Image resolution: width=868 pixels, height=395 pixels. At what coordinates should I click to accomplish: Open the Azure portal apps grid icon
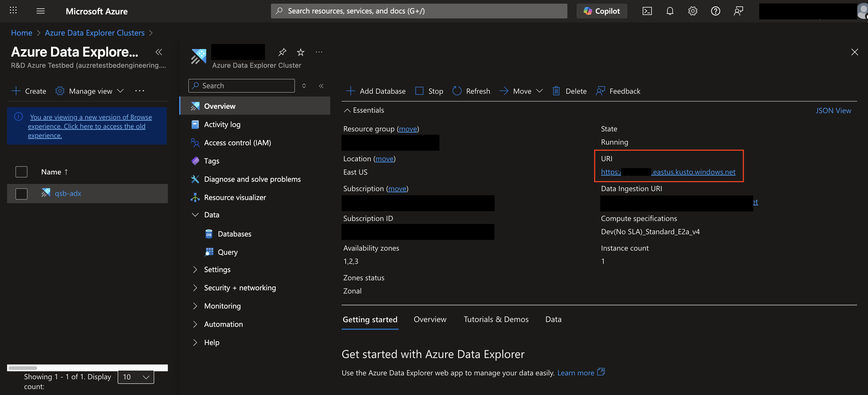click(x=13, y=11)
